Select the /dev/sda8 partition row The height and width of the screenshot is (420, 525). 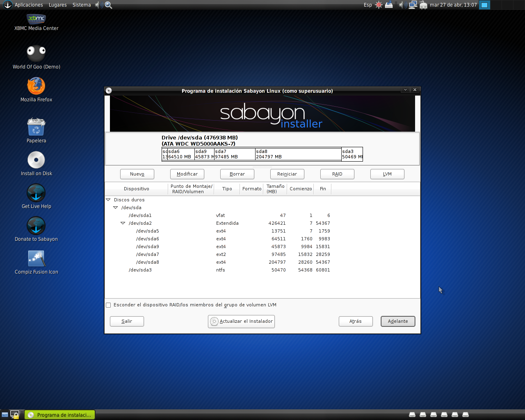click(262, 262)
